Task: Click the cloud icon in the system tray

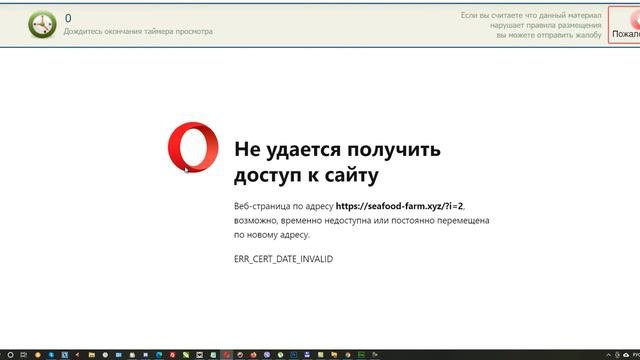Action: (626, 355)
